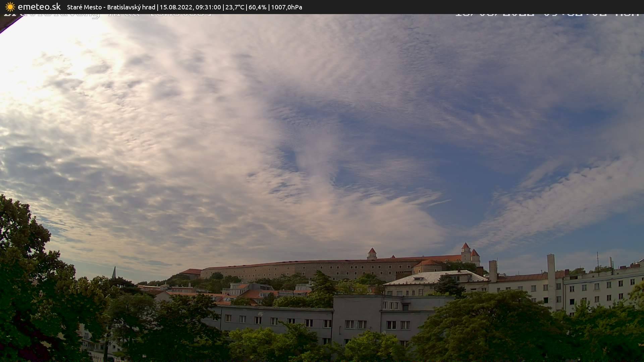Click the date 15.08.2022 in header
Image resolution: width=644 pixels, height=362 pixels.
pos(176,7)
